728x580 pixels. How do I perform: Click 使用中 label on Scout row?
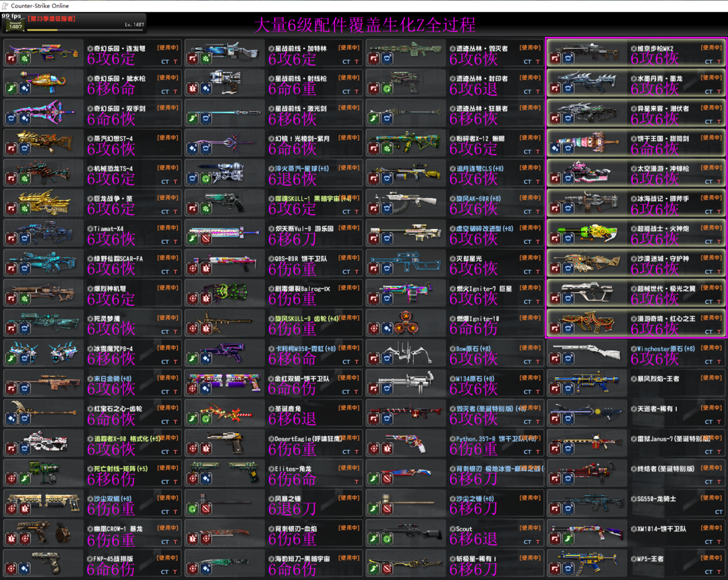click(530, 528)
